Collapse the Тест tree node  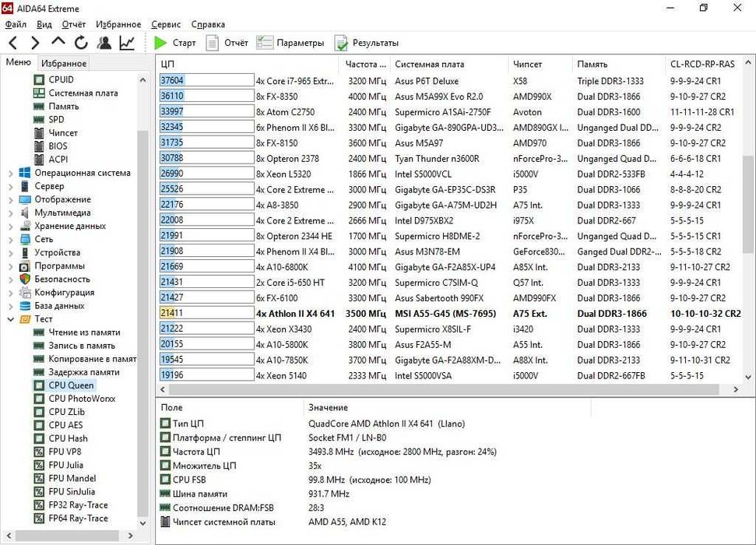point(11,318)
